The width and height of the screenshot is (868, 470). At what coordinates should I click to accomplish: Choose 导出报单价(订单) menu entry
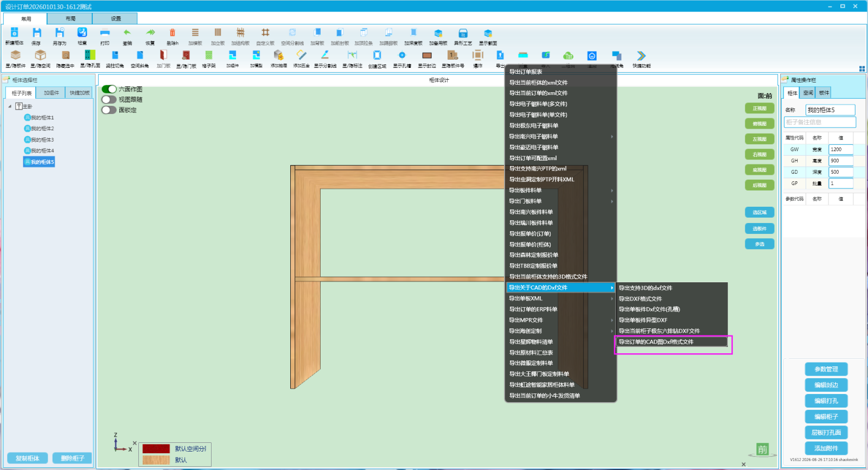pyautogui.click(x=561, y=234)
